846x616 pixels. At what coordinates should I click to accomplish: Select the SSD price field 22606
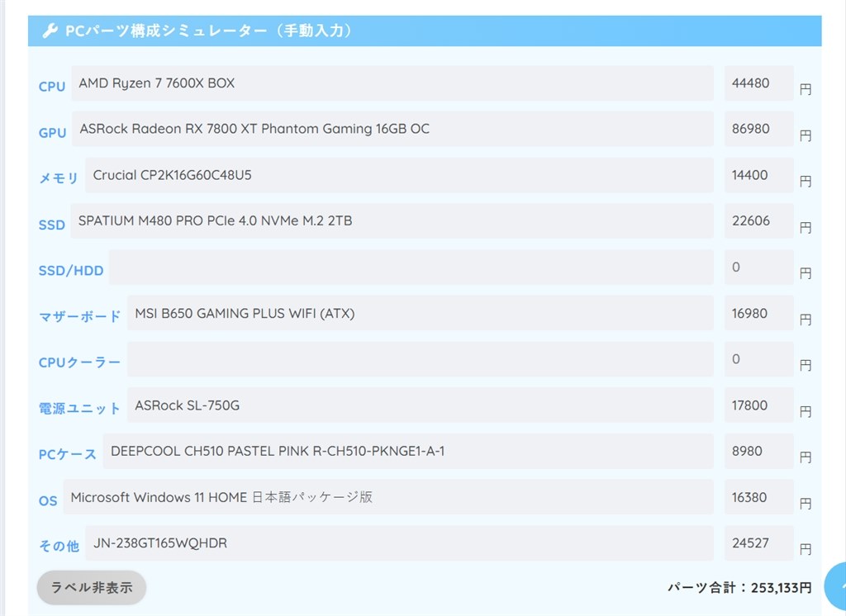(758, 221)
